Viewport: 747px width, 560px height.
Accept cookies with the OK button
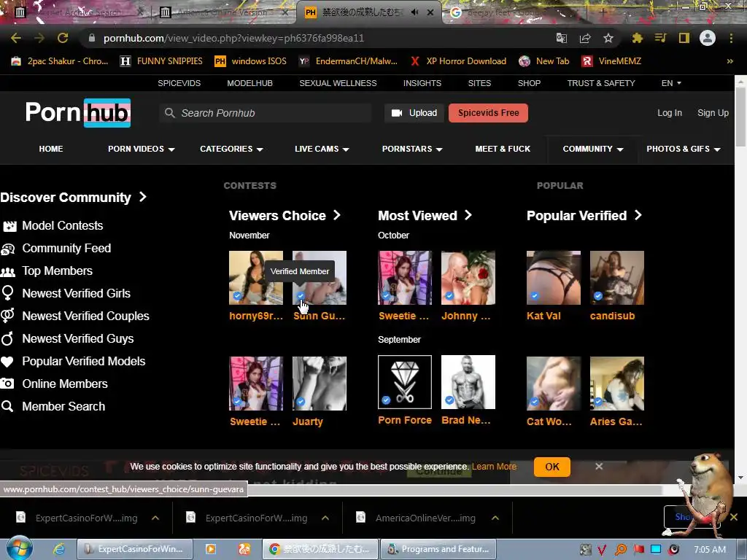coord(552,467)
